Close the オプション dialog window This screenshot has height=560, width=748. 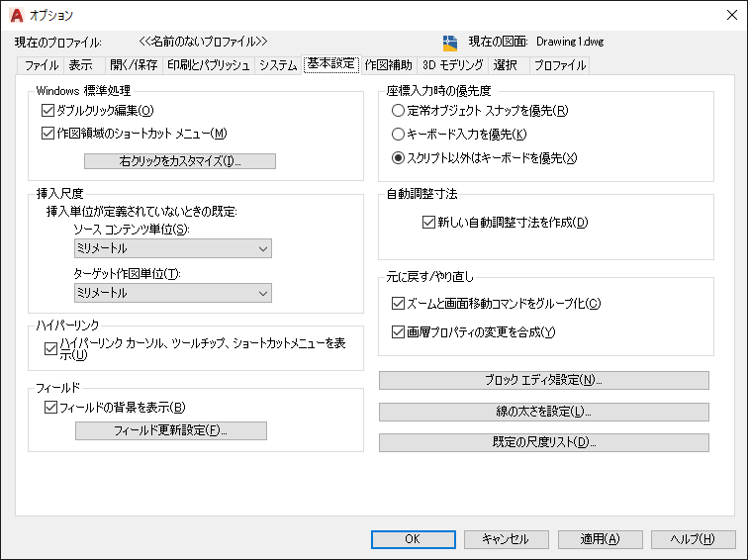[725, 15]
